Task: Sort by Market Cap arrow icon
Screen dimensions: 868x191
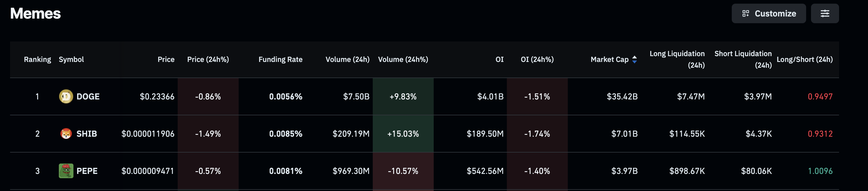Action: click(x=635, y=59)
